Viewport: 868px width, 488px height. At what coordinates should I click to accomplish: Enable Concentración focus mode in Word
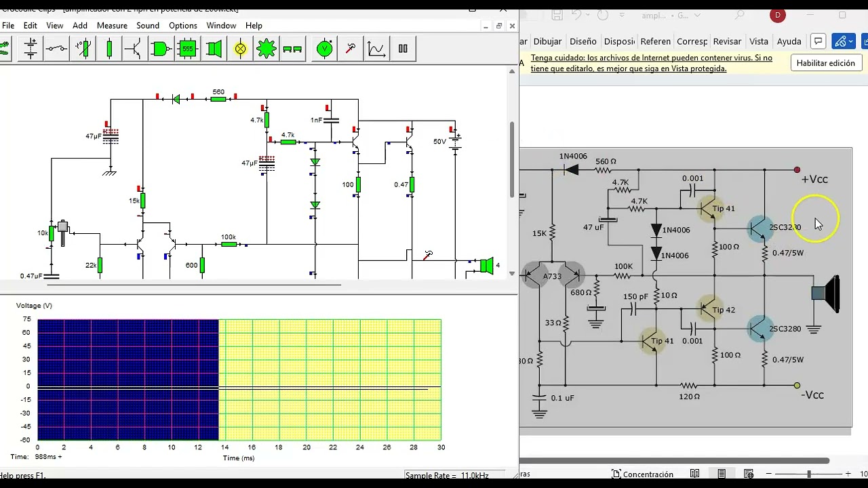tap(642, 474)
